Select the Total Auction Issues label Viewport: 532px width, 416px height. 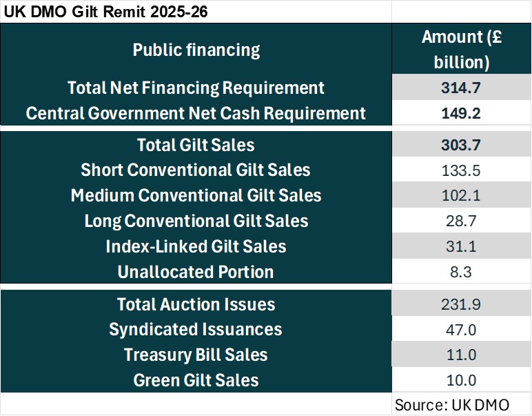[x=196, y=304]
